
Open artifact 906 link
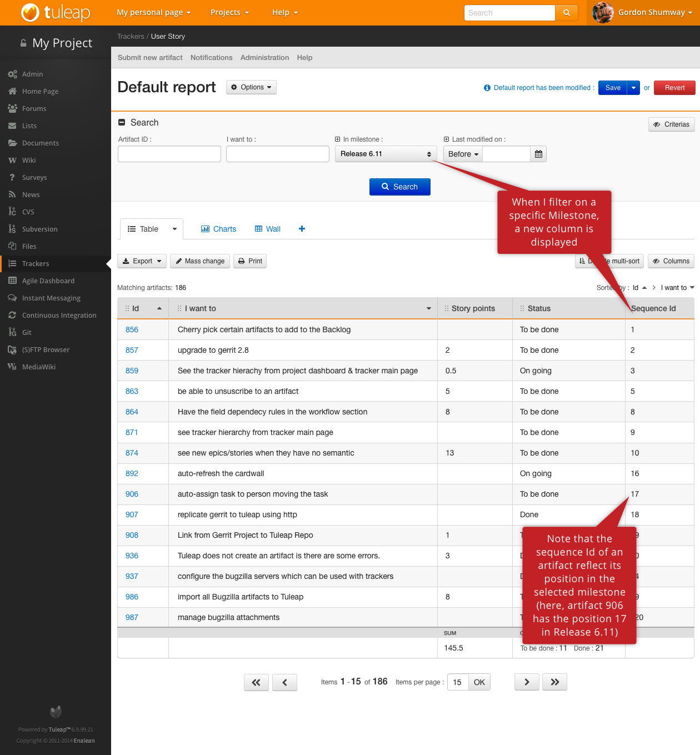click(x=132, y=494)
